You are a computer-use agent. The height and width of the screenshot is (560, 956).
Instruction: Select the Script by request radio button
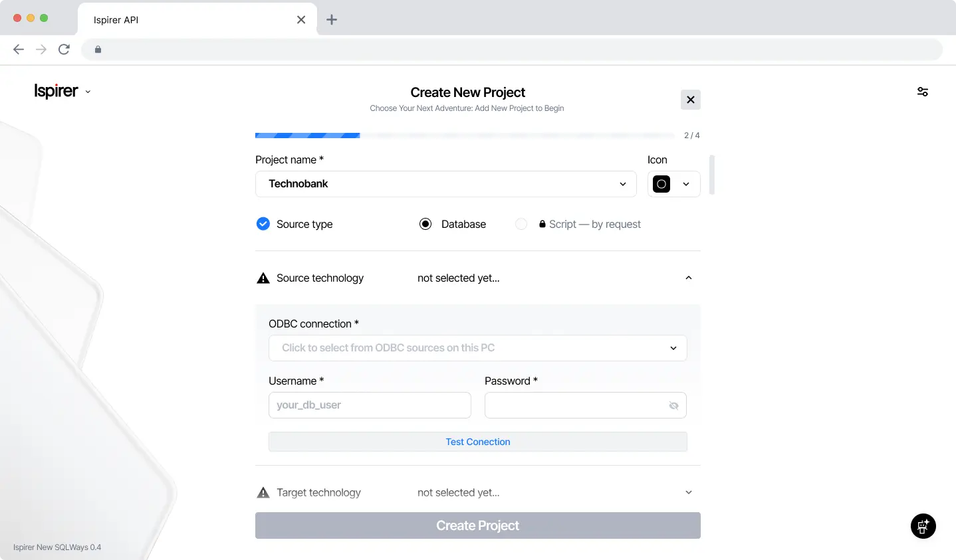pyautogui.click(x=521, y=224)
